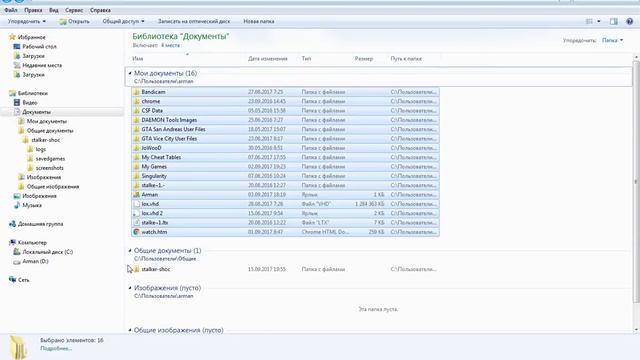Click the stalke~1.ltx file icon

[136, 223]
